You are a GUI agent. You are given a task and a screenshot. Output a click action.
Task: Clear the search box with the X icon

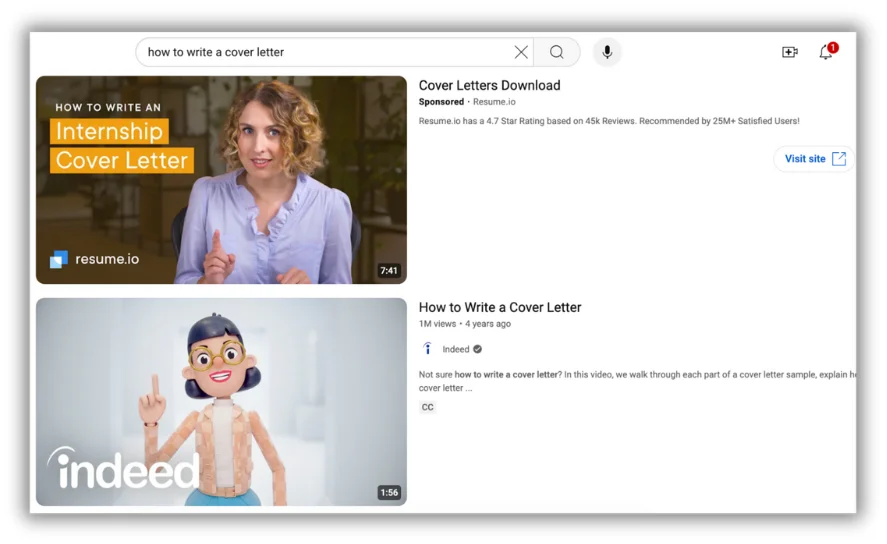click(x=521, y=52)
